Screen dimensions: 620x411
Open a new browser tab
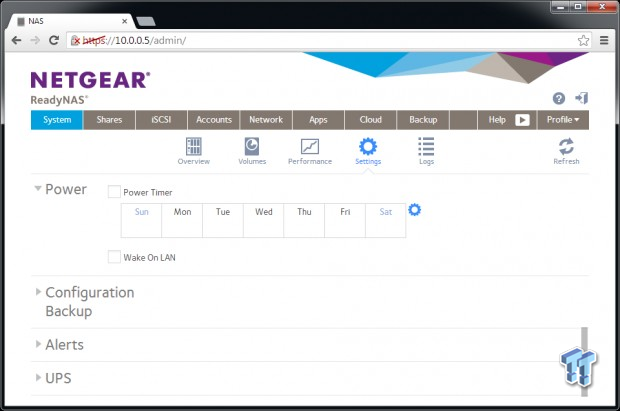(146, 21)
